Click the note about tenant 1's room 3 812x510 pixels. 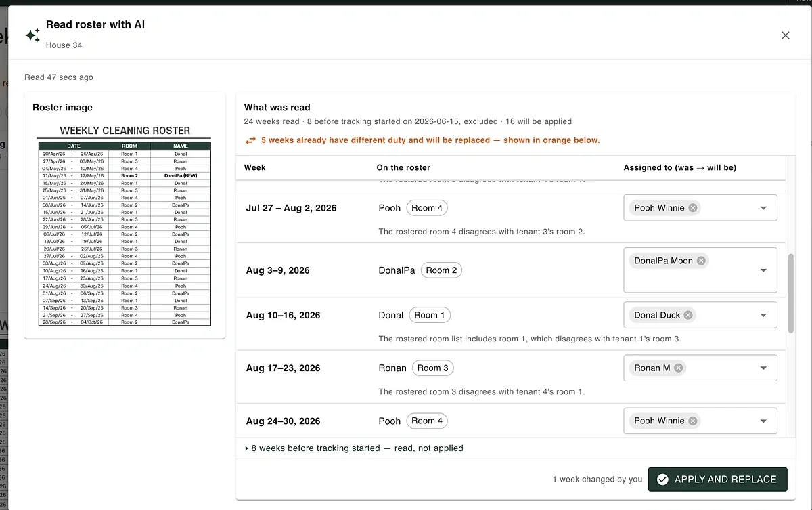530,339
